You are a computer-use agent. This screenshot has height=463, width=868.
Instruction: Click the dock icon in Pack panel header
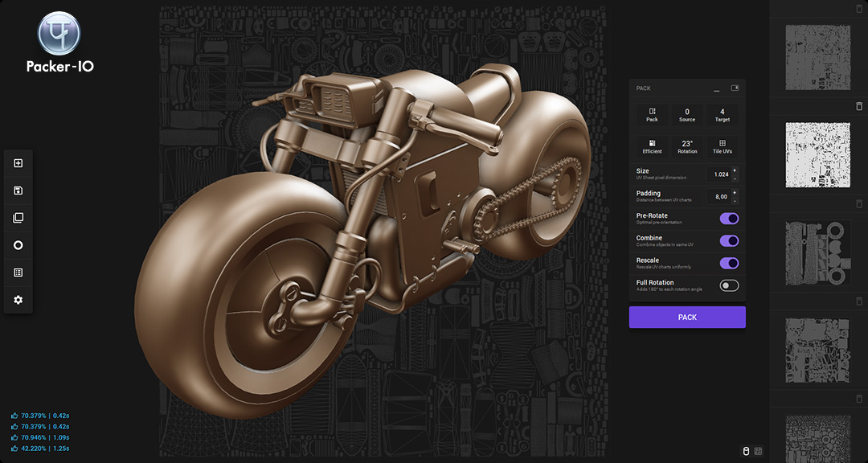(x=735, y=88)
